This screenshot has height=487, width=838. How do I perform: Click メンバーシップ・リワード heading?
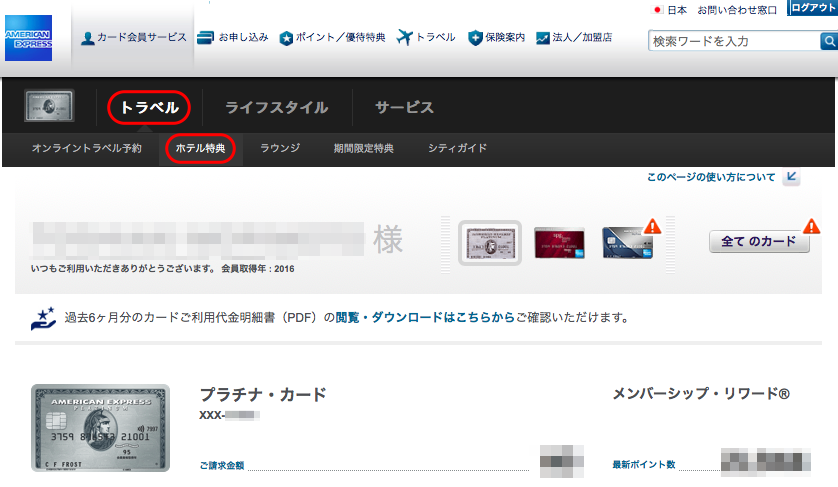(701, 394)
